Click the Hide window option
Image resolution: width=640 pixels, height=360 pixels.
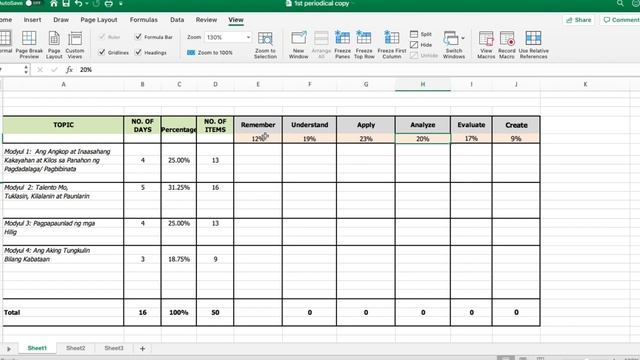click(x=421, y=44)
